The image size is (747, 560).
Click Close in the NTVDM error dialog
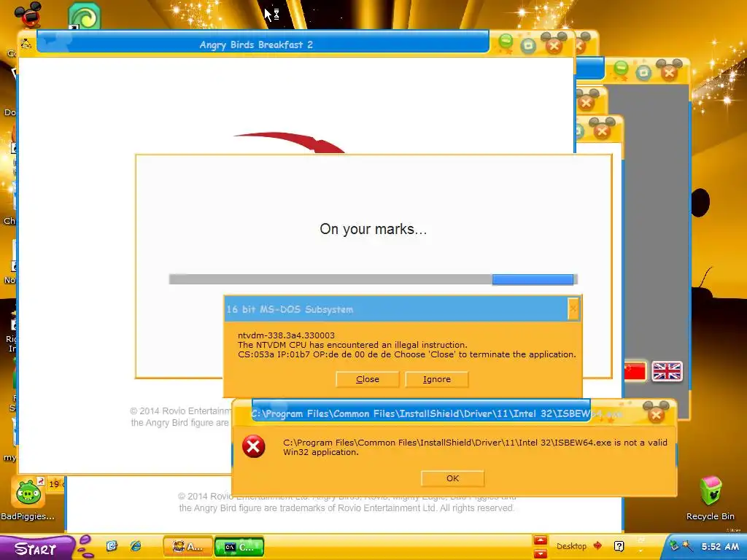click(368, 379)
